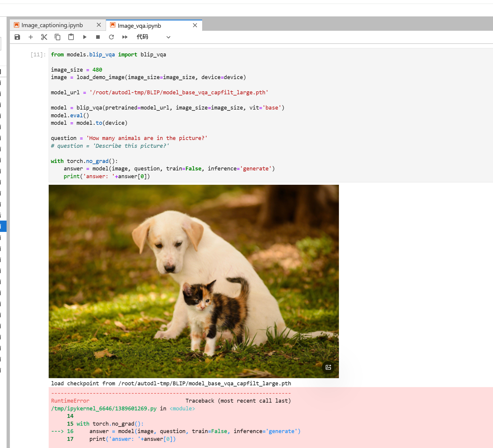The image size is (493, 448).
Task: Click the model_url line in code cell
Action: (x=159, y=93)
